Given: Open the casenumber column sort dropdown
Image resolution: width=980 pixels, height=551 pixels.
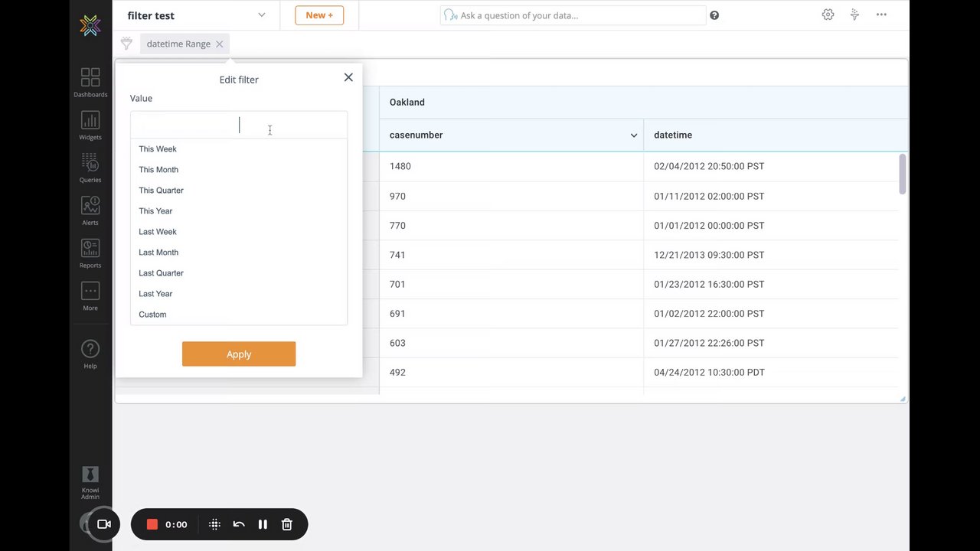Looking at the screenshot, I should pos(634,135).
